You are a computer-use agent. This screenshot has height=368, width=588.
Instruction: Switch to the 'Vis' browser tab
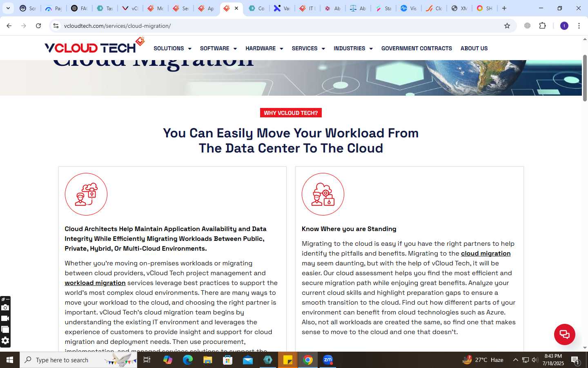[408, 8]
